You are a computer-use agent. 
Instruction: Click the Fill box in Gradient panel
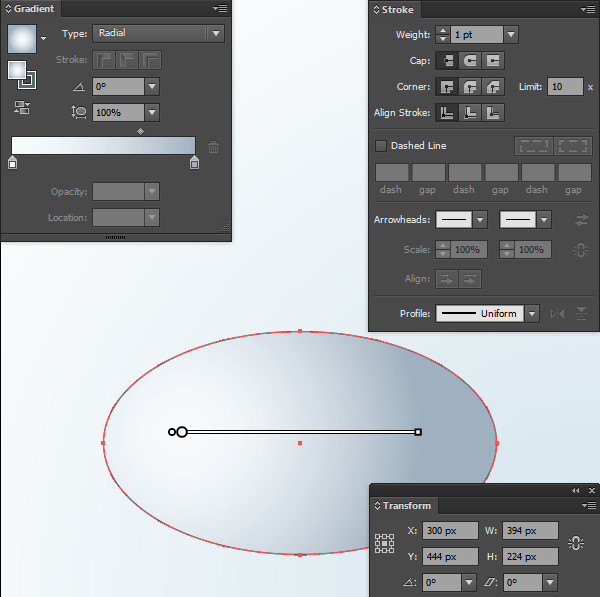[17, 70]
